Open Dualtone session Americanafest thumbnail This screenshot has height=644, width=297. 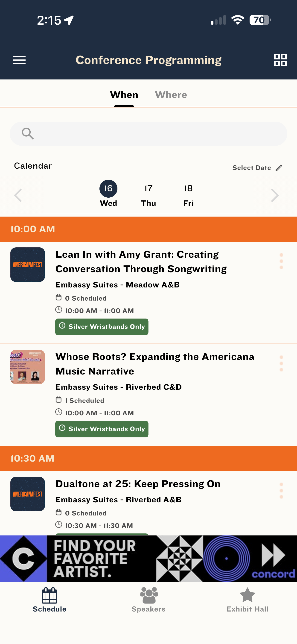[27, 494]
